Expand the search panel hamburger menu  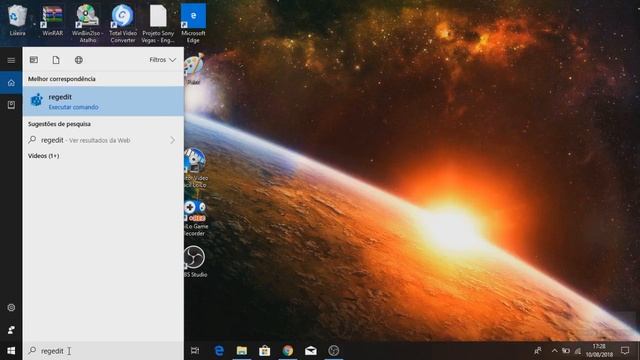(11, 60)
